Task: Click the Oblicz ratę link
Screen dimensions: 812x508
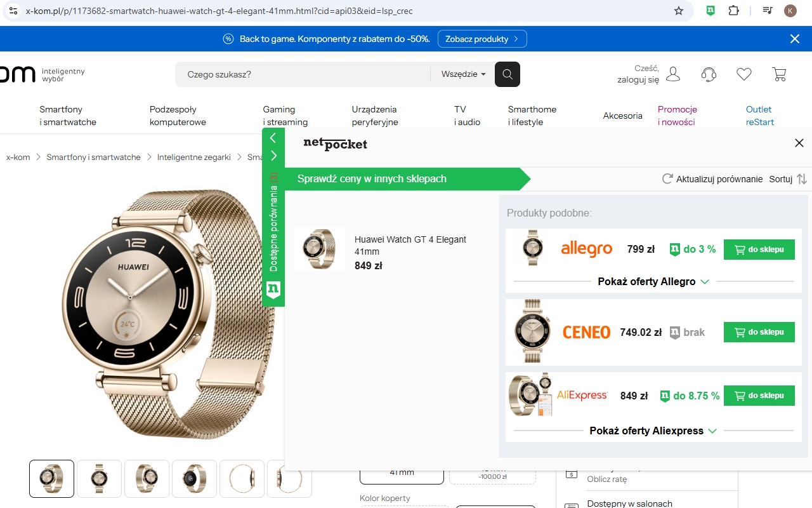Action: [607, 479]
